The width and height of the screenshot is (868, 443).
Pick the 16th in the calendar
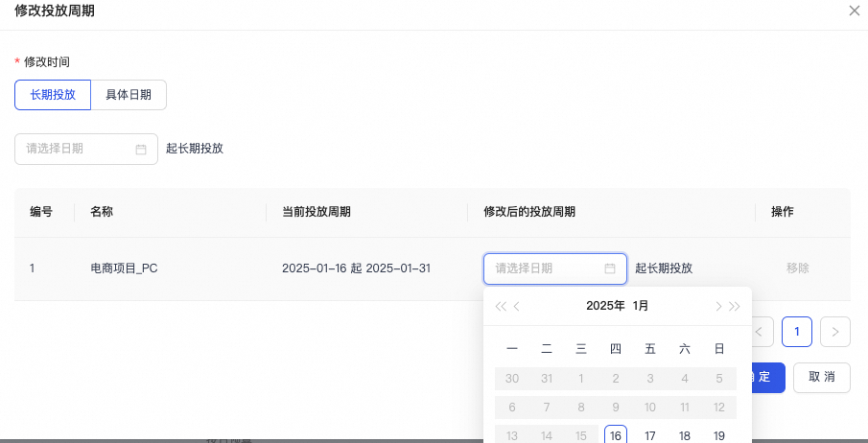pyautogui.click(x=616, y=435)
